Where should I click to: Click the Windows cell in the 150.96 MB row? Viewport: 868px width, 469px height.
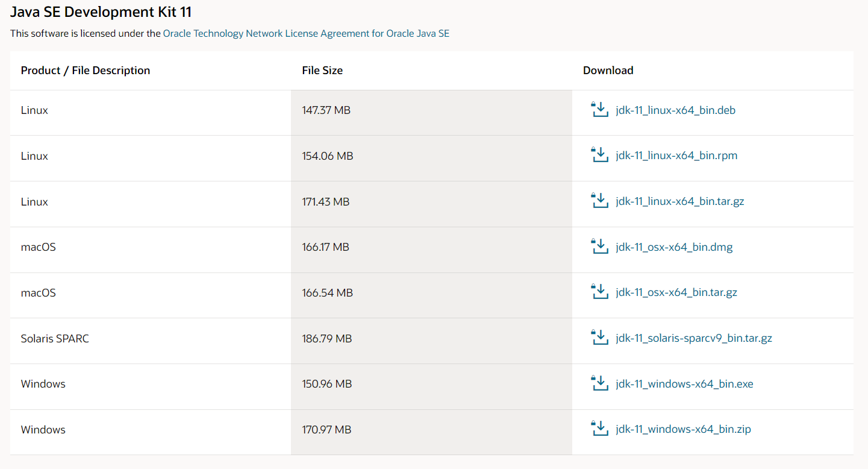pos(151,386)
